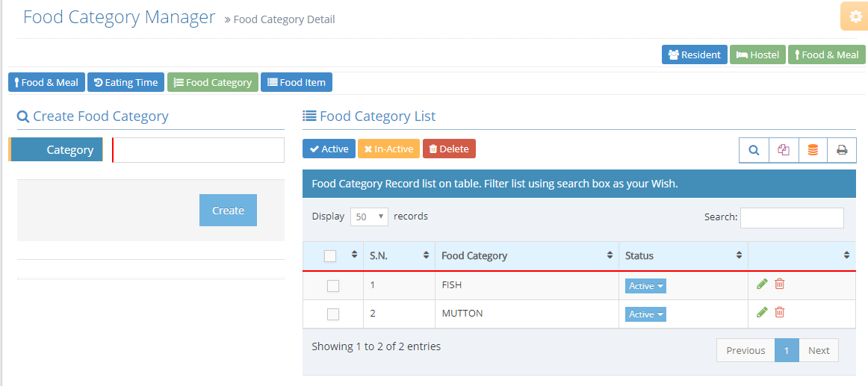
Task: Check the MUTTON row checkbox
Action: coord(333,314)
